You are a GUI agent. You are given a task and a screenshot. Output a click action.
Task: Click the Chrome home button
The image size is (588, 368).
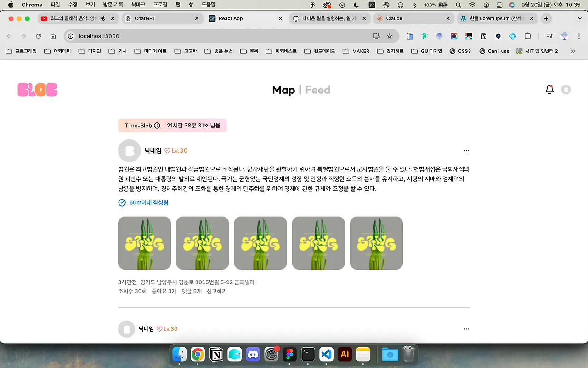53,36
